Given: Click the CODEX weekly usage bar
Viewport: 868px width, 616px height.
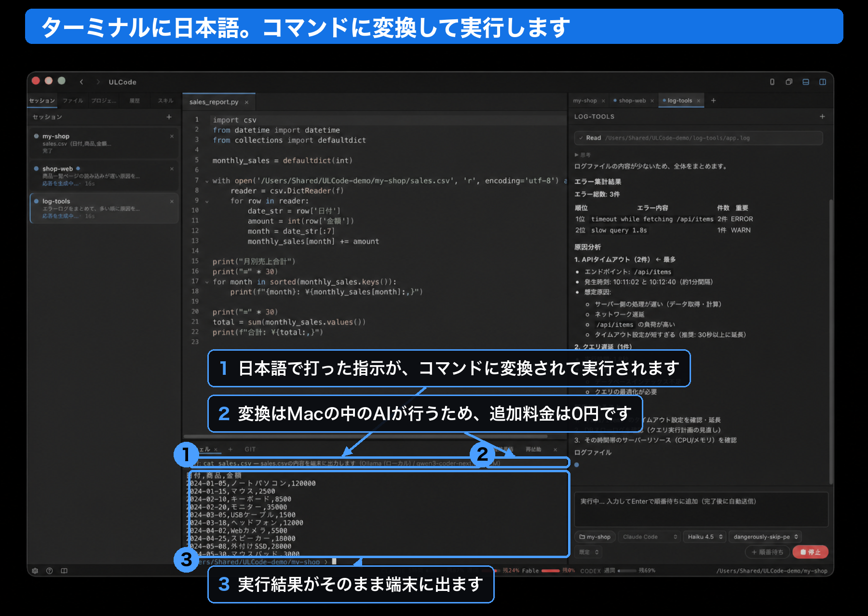Looking at the screenshot, I should pyautogui.click(x=627, y=571).
